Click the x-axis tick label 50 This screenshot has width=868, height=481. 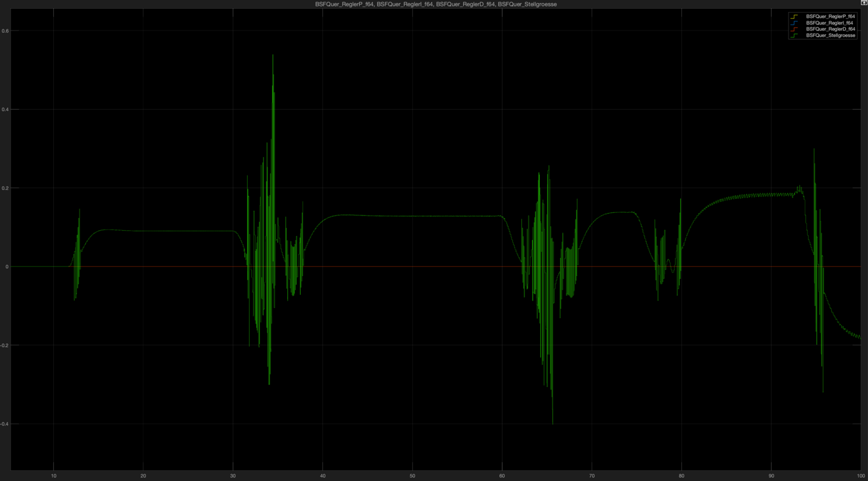[x=412, y=476]
